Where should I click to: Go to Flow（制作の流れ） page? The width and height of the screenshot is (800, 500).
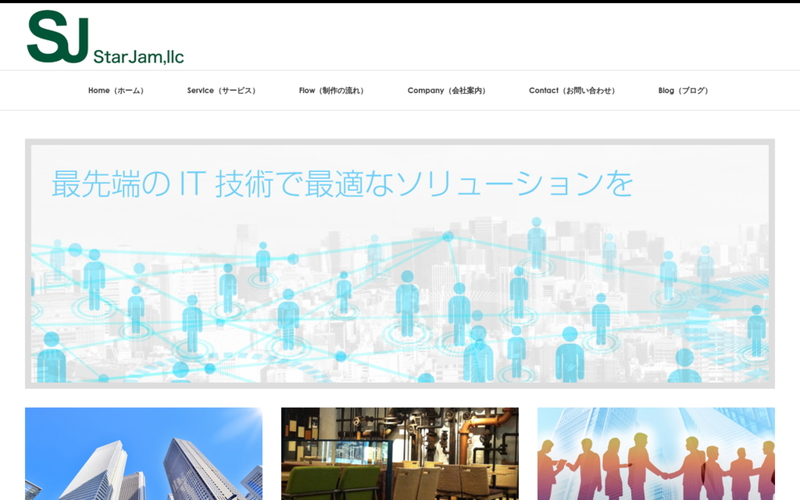tap(331, 90)
